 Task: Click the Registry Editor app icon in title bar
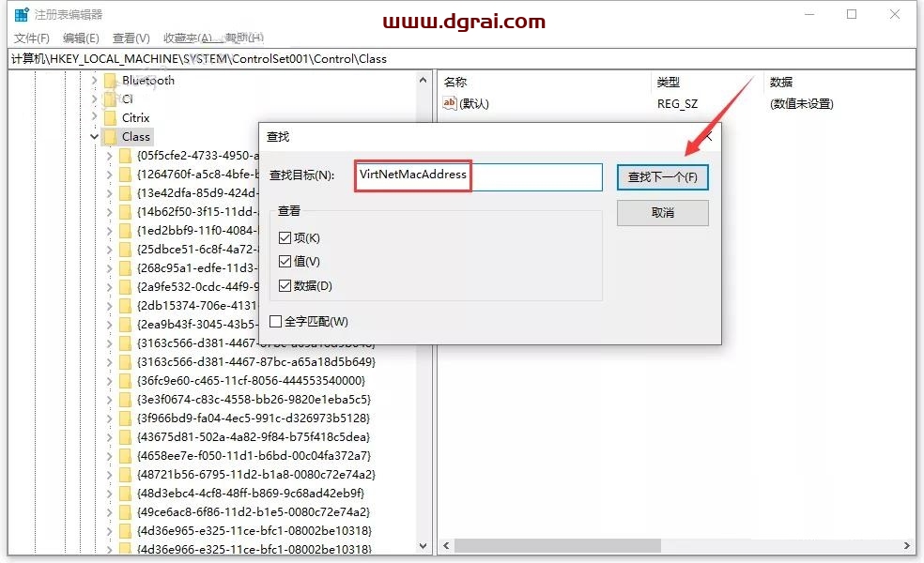22,14
